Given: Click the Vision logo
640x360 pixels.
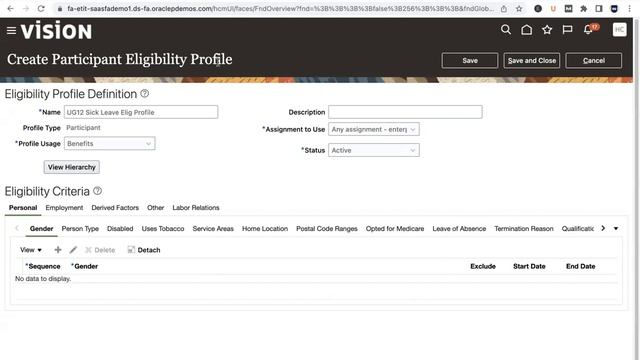Looking at the screenshot, I should pos(56,31).
